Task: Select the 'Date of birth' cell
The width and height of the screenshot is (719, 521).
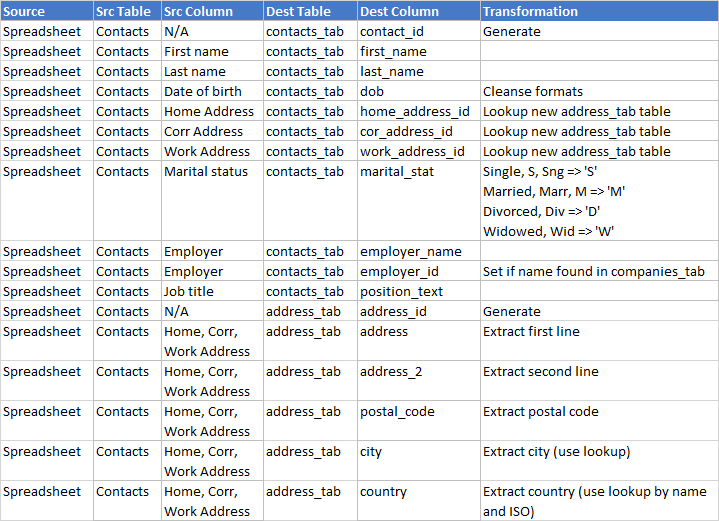Action: [x=202, y=92]
